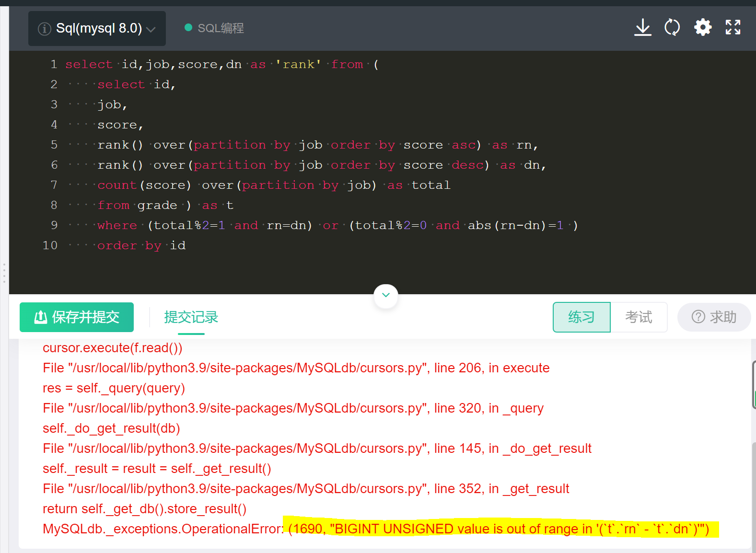This screenshot has height=553, width=756.
Task: Click the highlighted BIGINT UNSIGNED error message
Action: coord(499,529)
